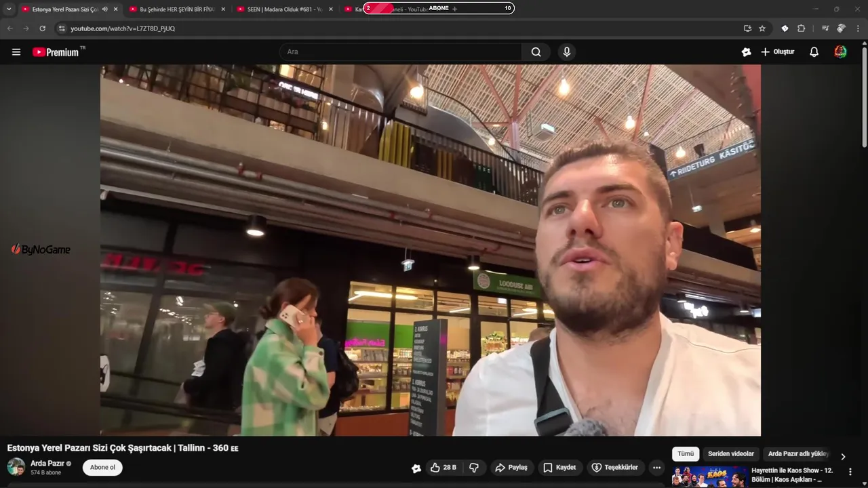Screen dimensions: 868x488
Task: Start voice search with microphone icon
Action: point(567,52)
